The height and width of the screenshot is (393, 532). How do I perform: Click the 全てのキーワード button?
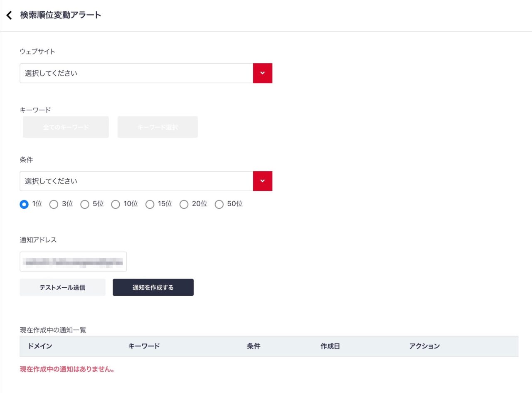65,127
